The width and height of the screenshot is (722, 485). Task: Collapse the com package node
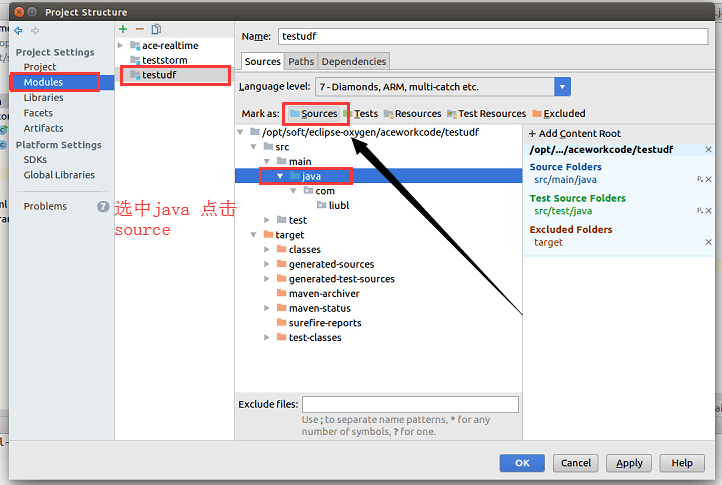pyautogui.click(x=293, y=191)
